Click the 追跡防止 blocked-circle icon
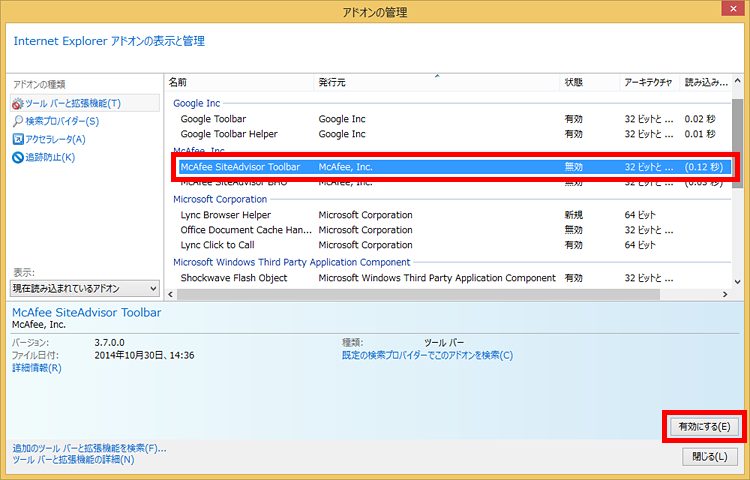750x480 pixels. point(18,157)
